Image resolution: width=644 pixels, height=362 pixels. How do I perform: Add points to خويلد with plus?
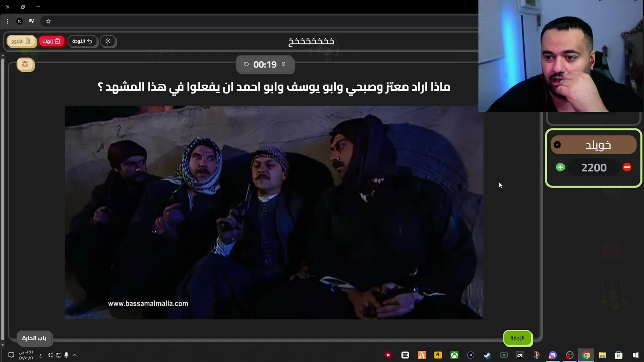point(560,167)
